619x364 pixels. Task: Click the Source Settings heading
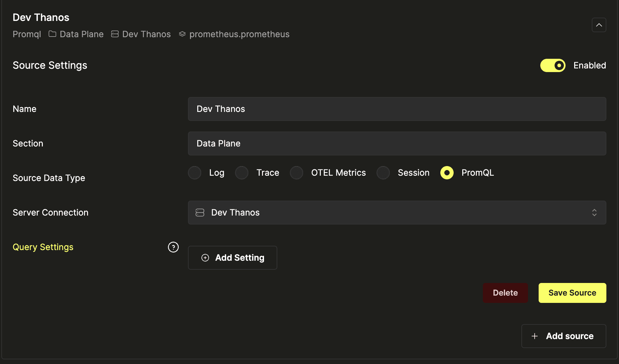point(50,65)
